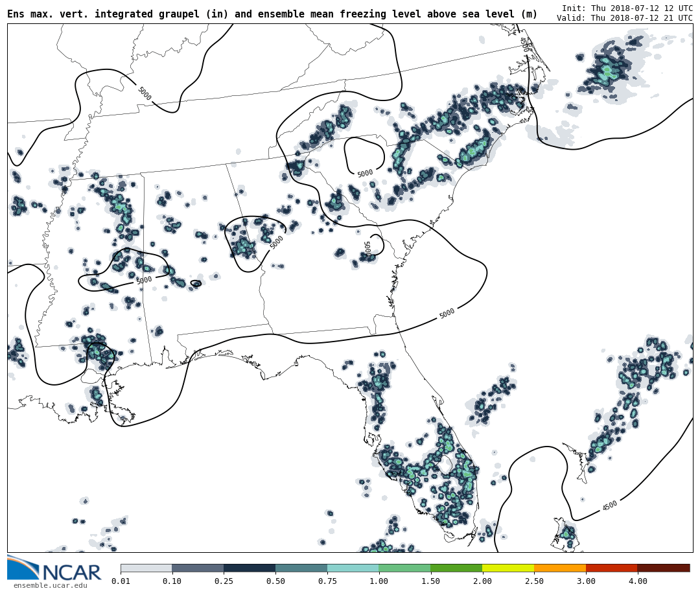This screenshot has width=700, height=593.
Task: Pick the orange 2.50–3.00 colorbar swatch
Action: (560, 568)
